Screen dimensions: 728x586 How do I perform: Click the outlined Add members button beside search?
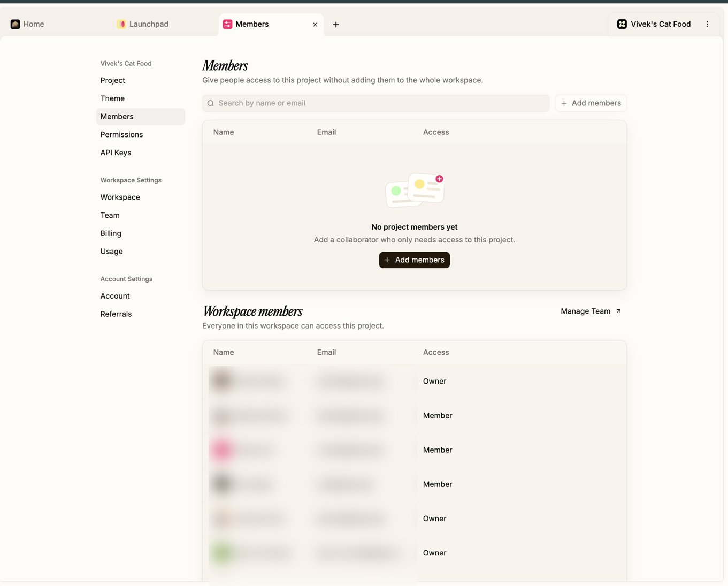pyautogui.click(x=591, y=103)
